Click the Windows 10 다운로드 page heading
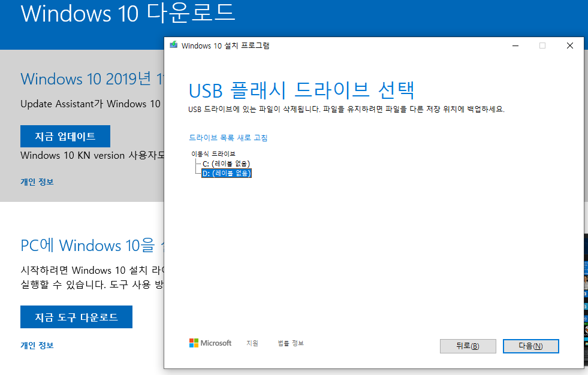Screen dimensions: 588x375 click(x=128, y=13)
